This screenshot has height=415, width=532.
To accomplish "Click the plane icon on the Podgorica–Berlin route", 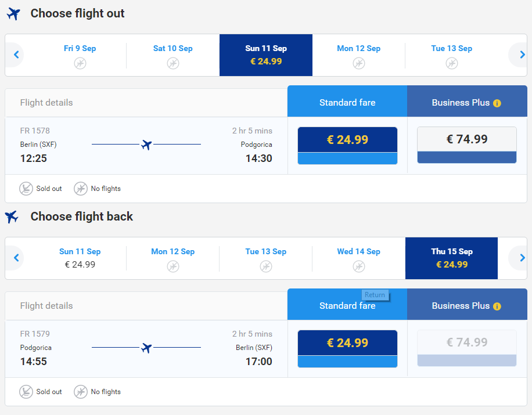I will pos(146,348).
